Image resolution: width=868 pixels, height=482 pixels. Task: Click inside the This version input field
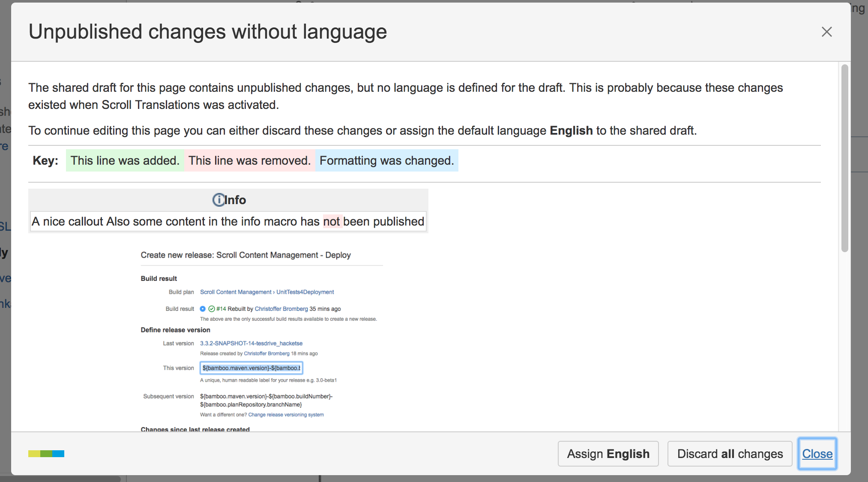pos(251,368)
